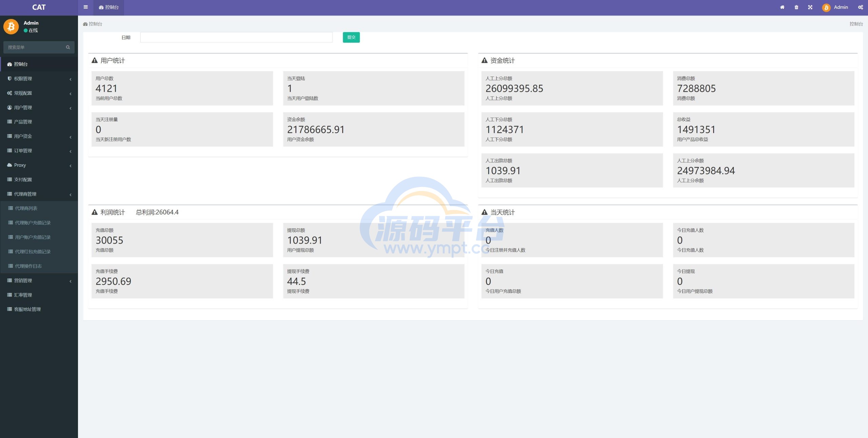Click the home icon in top bar
The width and height of the screenshot is (868, 438).
pyautogui.click(x=782, y=7)
